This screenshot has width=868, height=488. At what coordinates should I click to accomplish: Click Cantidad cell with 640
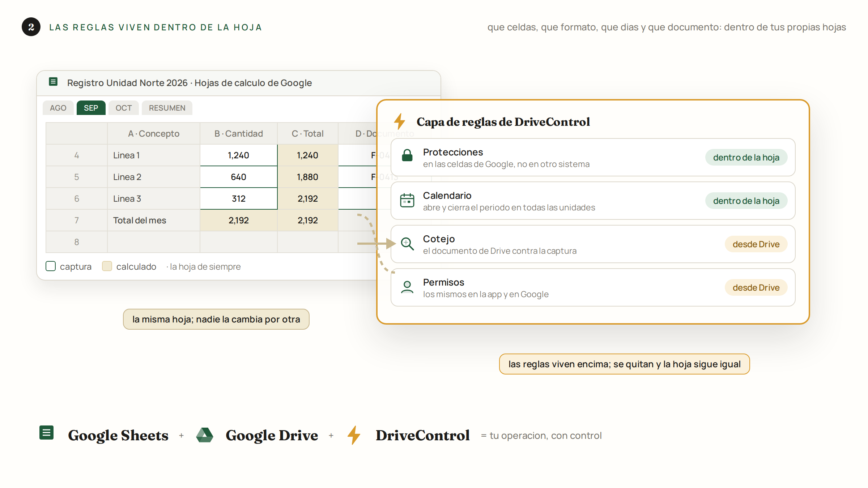(x=239, y=177)
